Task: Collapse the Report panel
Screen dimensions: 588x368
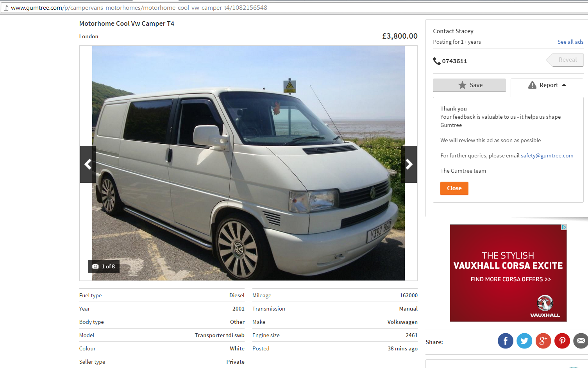Action: point(547,85)
